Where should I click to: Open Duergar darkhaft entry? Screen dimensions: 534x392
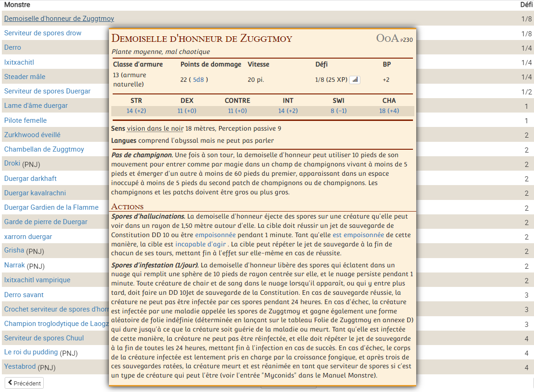tap(30, 179)
